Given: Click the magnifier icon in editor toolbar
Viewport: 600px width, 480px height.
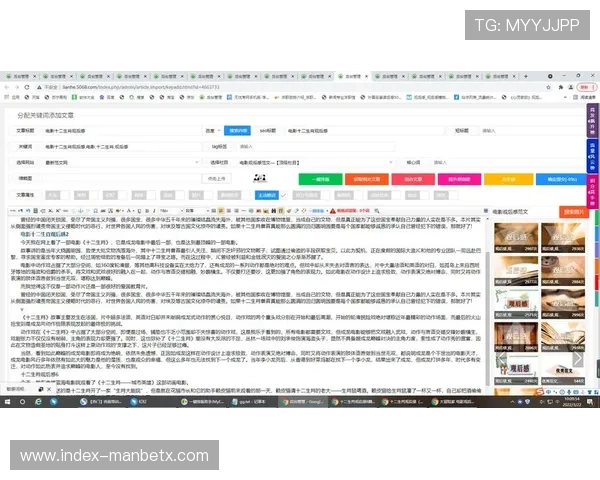Looking at the screenshot, I should (x=377, y=211).
